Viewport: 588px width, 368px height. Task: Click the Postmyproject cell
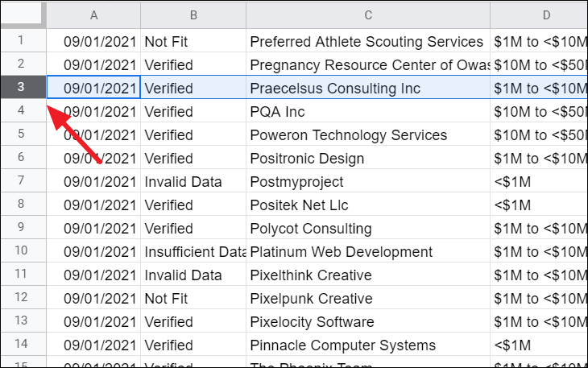pyautogui.click(x=367, y=182)
